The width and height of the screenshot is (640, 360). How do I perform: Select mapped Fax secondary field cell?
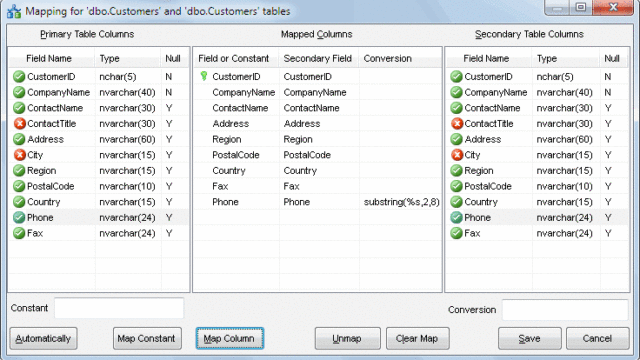(291, 186)
